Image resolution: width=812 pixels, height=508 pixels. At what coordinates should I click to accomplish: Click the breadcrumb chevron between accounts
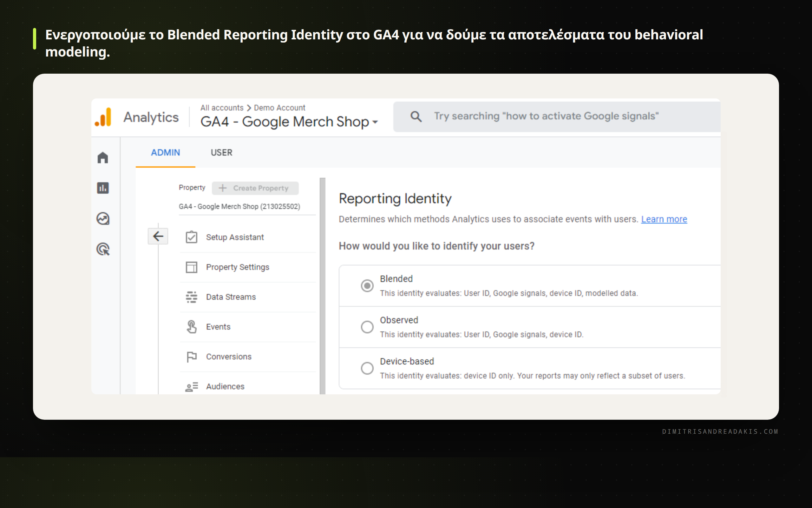click(249, 108)
